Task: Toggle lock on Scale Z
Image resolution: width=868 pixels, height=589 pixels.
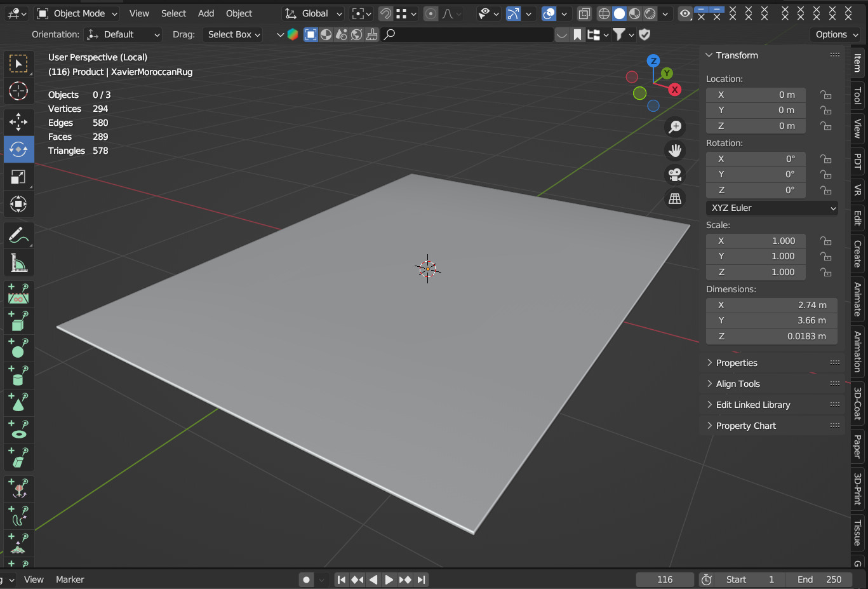Action: point(825,272)
